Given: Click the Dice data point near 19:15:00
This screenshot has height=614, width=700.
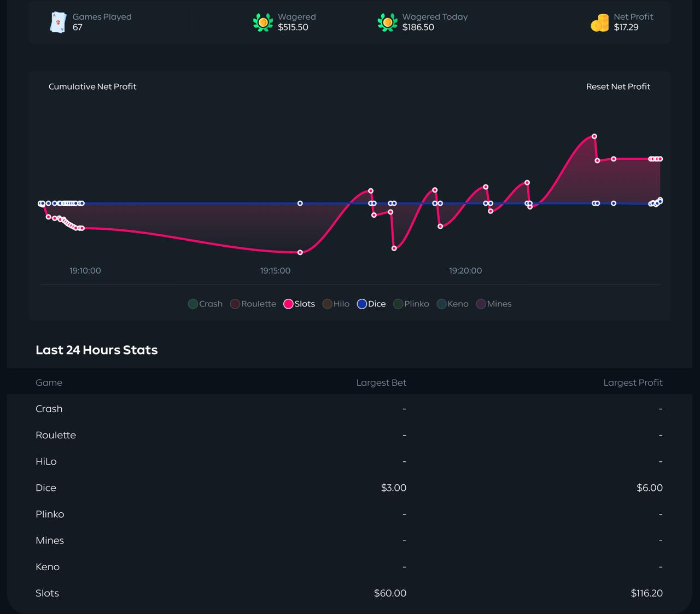Looking at the screenshot, I should 300,204.
